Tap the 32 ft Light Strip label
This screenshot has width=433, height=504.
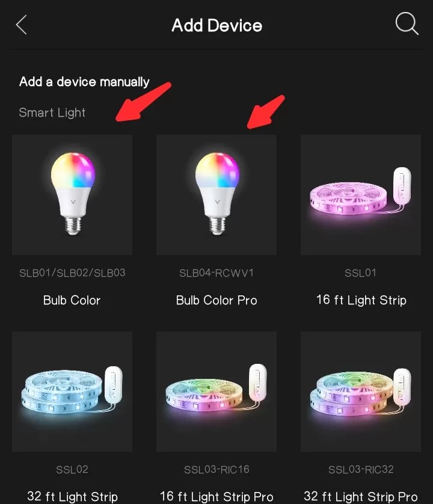(x=72, y=497)
